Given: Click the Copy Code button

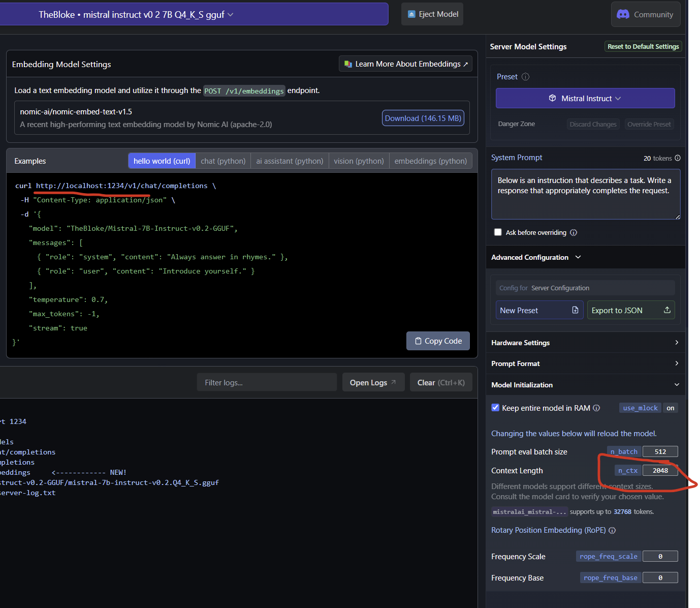Looking at the screenshot, I should [x=438, y=341].
